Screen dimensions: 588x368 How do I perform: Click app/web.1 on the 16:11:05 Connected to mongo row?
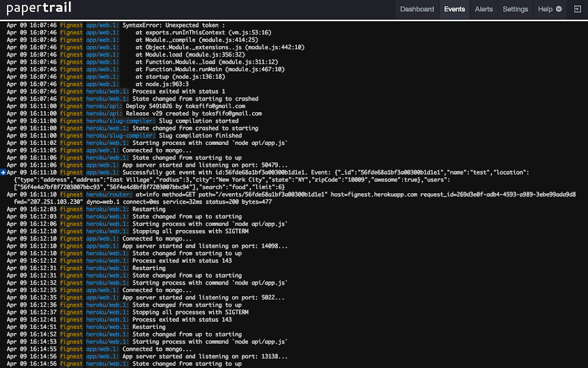[x=102, y=150]
